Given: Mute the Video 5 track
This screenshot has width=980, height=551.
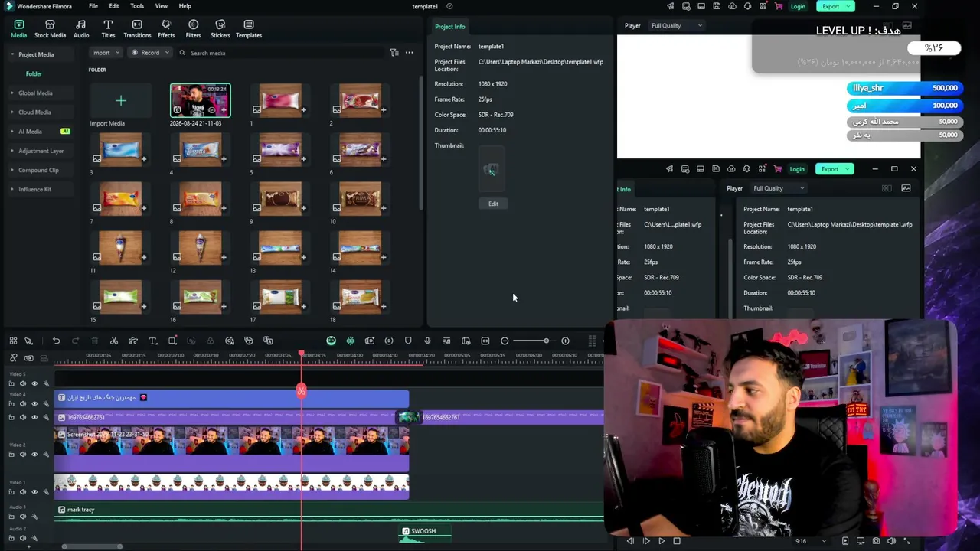Looking at the screenshot, I should [x=23, y=383].
